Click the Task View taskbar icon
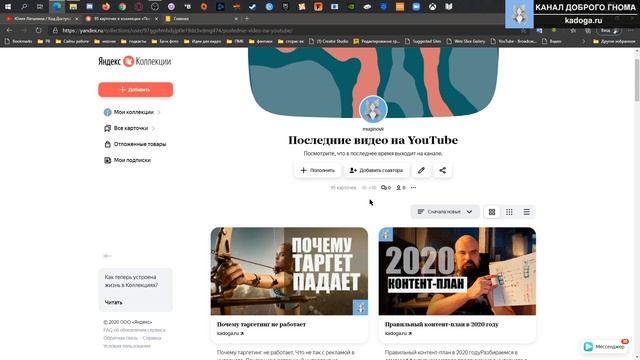 pyautogui.click(x=40, y=7)
